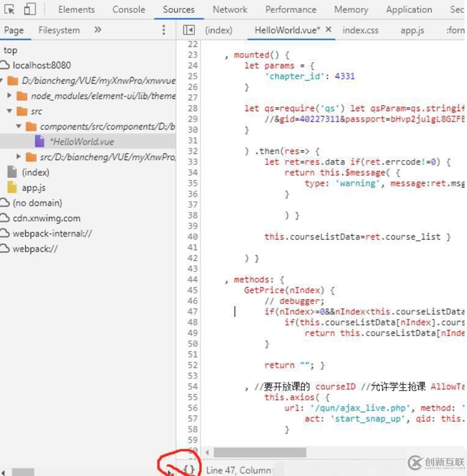Select the Filesystem navigator tab
467x476 pixels.
coord(59,30)
